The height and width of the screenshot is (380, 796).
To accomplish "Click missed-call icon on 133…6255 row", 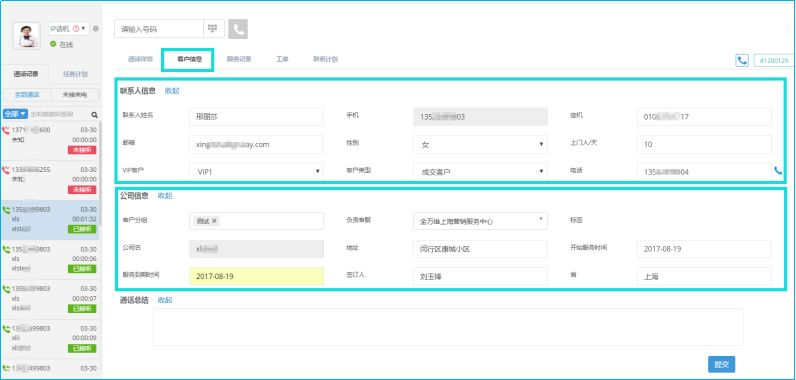I will [6, 169].
